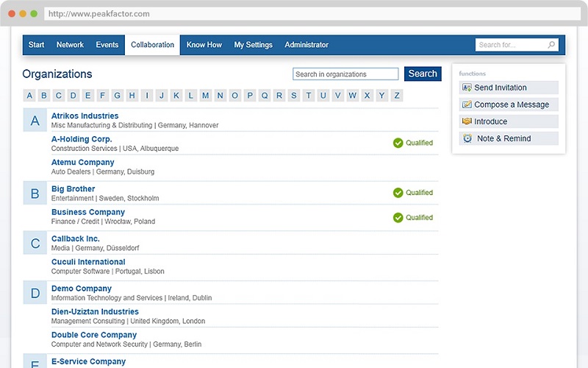Viewport: 588px width, 368px height.
Task: Filter organizations by letter W
Action: point(353,96)
